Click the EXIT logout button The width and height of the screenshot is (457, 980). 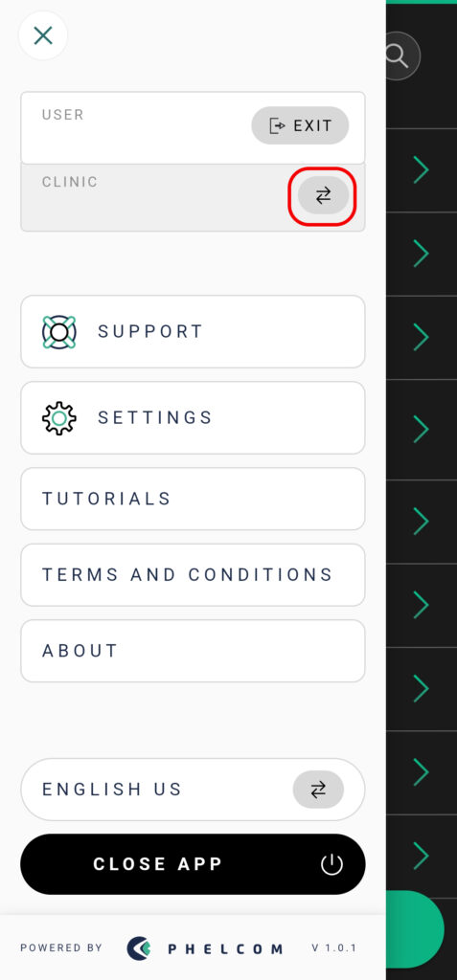pyautogui.click(x=301, y=125)
